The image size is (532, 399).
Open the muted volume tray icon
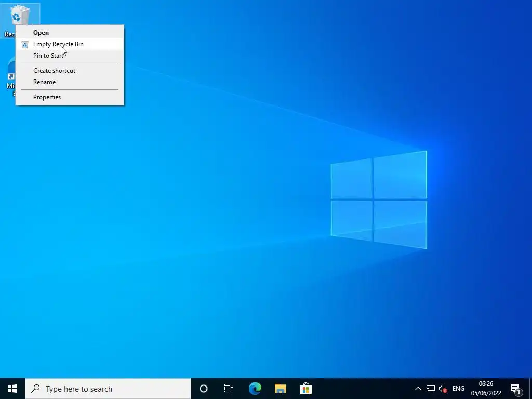[443, 389]
